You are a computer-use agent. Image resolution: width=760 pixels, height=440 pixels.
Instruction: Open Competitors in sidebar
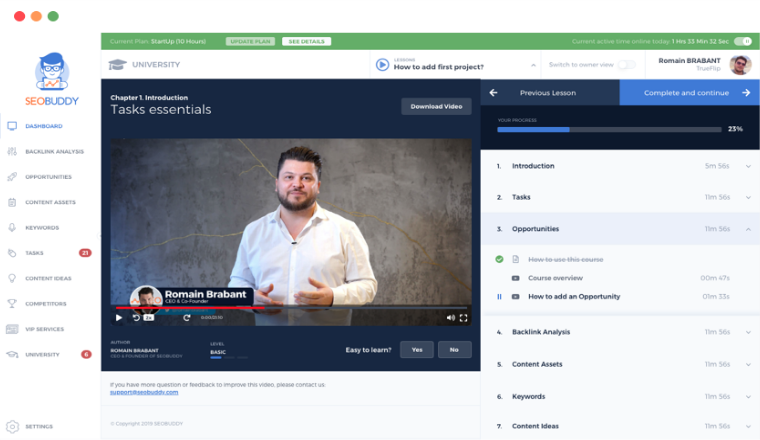pos(46,304)
